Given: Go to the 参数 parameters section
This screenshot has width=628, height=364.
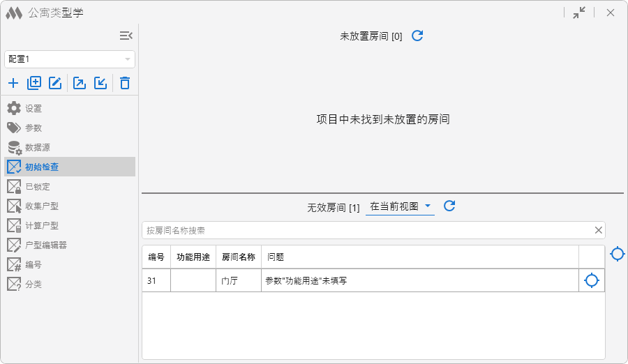Looking at the screenshot, I should [33, 128].
